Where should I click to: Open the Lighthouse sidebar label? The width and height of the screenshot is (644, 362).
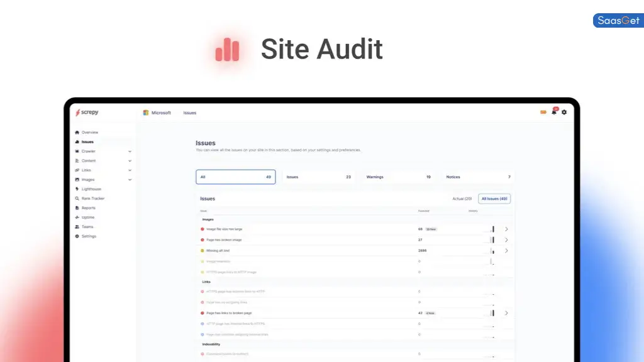pyautogui.click(x=91, y=189)
